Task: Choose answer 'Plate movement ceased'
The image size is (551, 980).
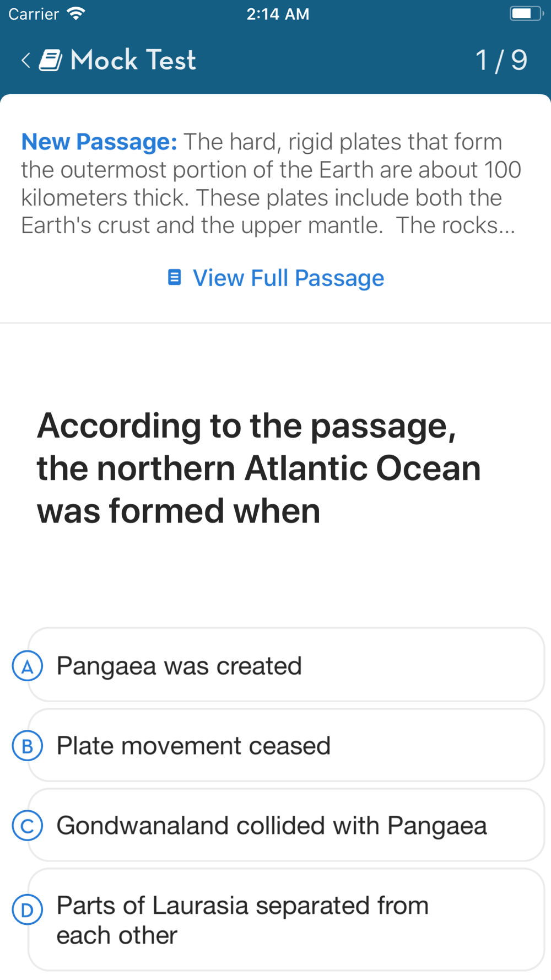Action: (x=286, y=745)
